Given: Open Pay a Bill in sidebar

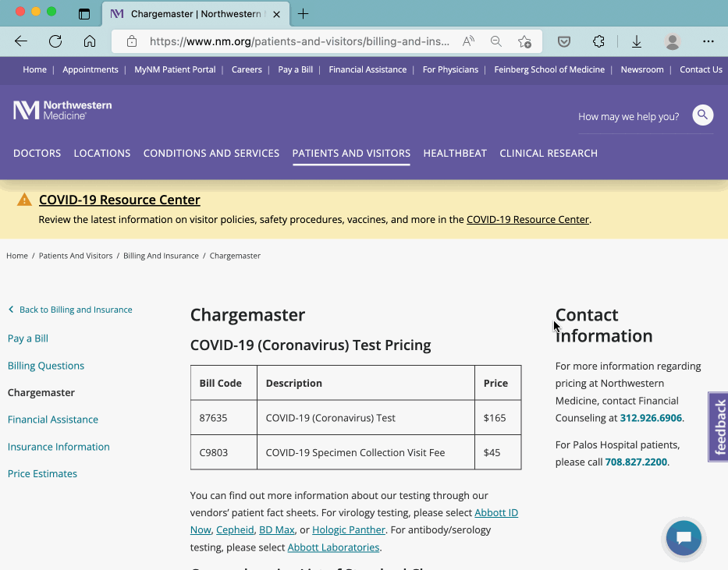Looking at the screenshot, I should (x=28, y=338).
